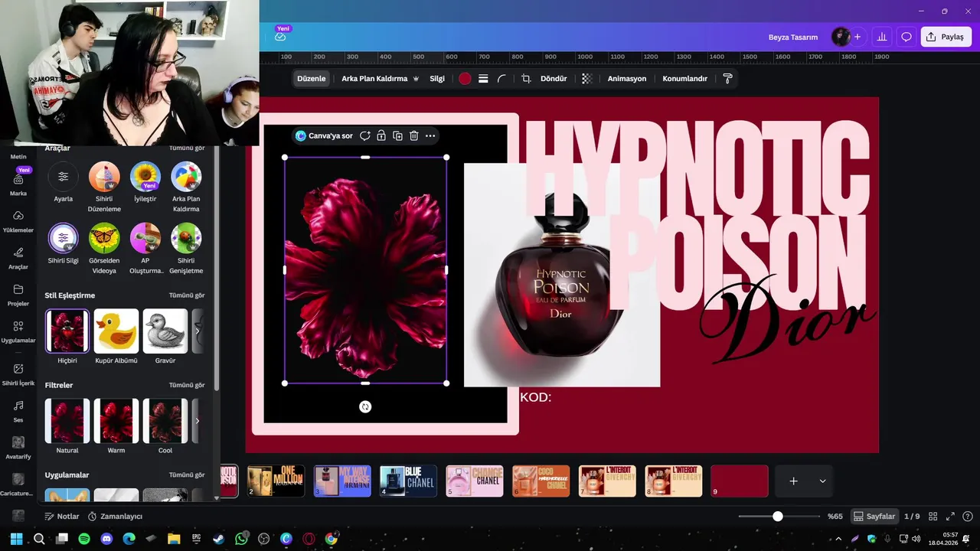Open red border color swatch
Image resolution: width=980 pixels, height=551 pixels.
click(465, 78)
